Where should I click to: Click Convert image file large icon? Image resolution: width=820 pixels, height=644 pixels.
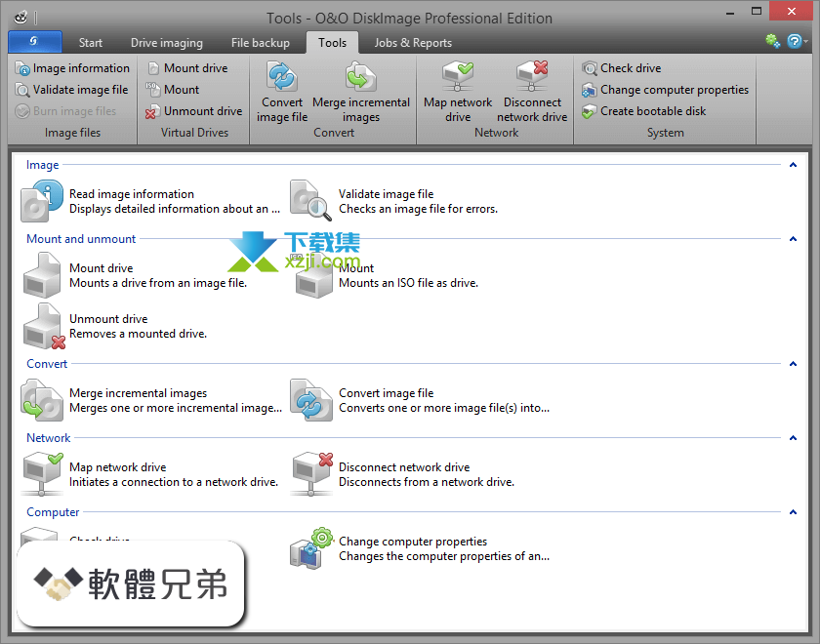click(x=311, y=400)
